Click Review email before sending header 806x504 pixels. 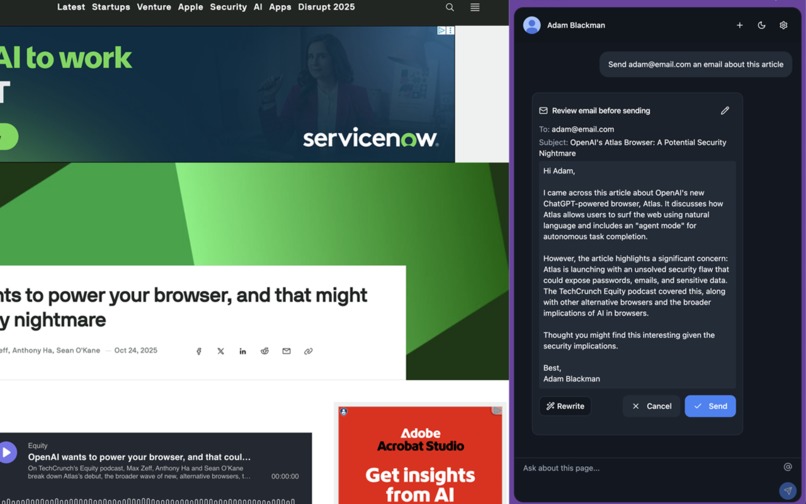point(601,111)
